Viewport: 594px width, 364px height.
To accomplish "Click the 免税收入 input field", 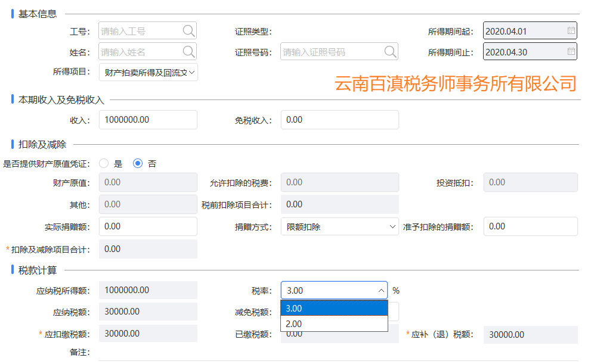I will click(x=339, y=120).
